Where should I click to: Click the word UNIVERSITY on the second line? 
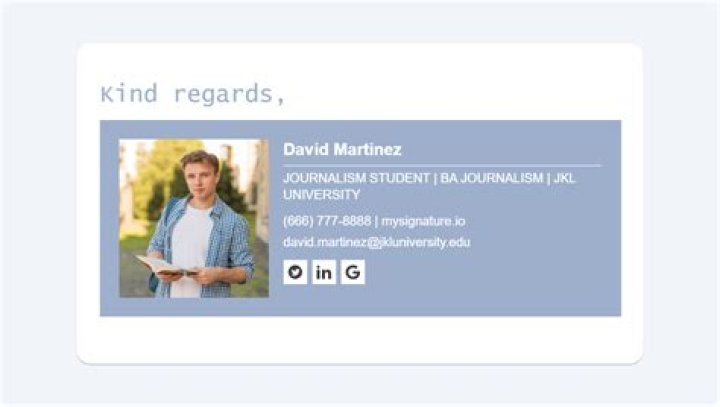pos(321,195)
